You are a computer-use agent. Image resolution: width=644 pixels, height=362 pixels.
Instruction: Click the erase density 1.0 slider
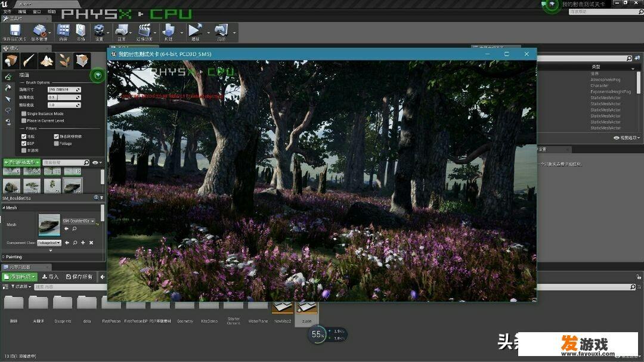tap(64, 105)
